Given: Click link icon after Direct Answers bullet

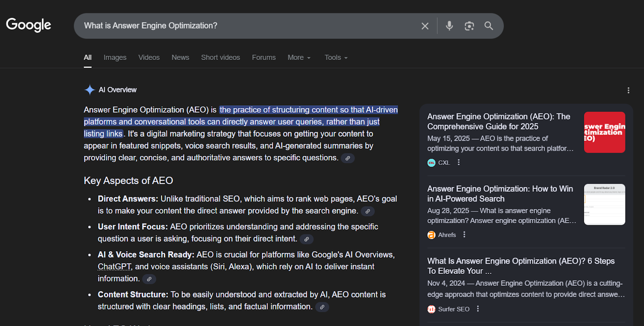Looking at the screenshot, I should (x=367, y=211).
